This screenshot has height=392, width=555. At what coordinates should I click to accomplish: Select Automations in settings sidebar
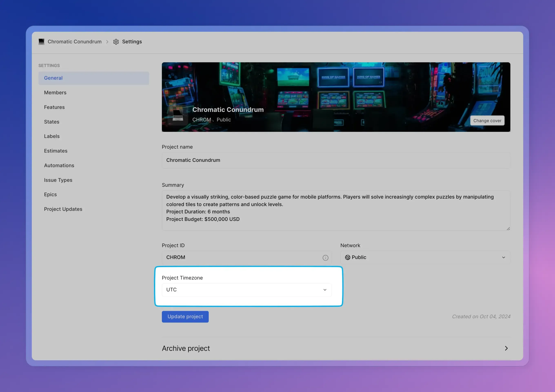click(x=59, y=166)
